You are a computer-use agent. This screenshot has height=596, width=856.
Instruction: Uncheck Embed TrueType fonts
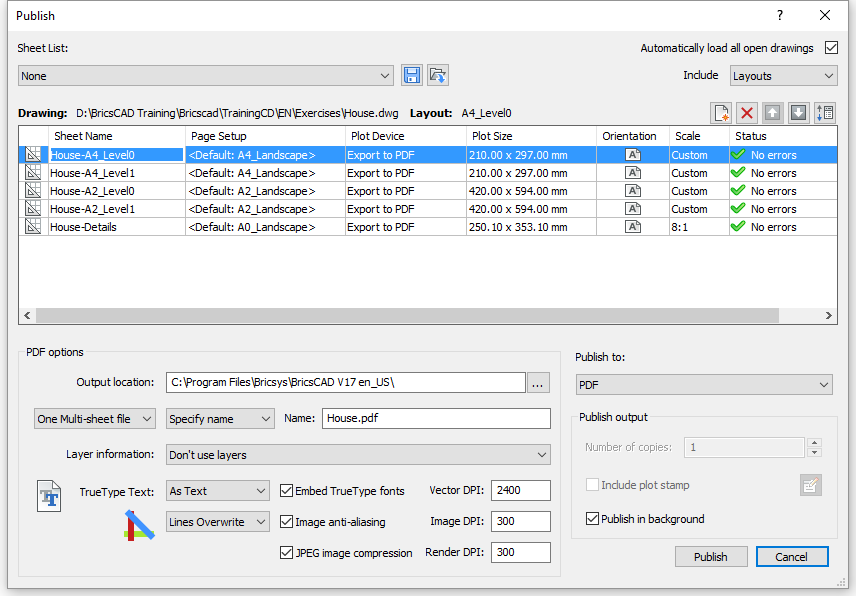[287, 491]
